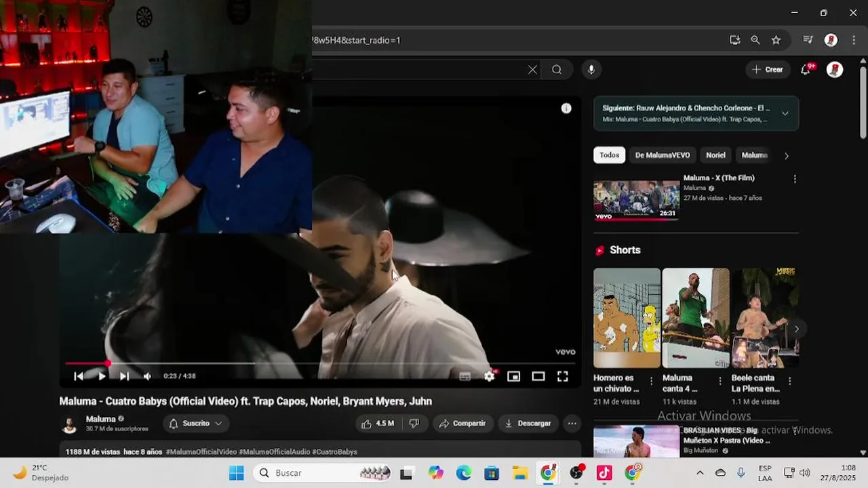Open TikTok app from taskbar
The image size is (868, 488).
pos(604,473)
